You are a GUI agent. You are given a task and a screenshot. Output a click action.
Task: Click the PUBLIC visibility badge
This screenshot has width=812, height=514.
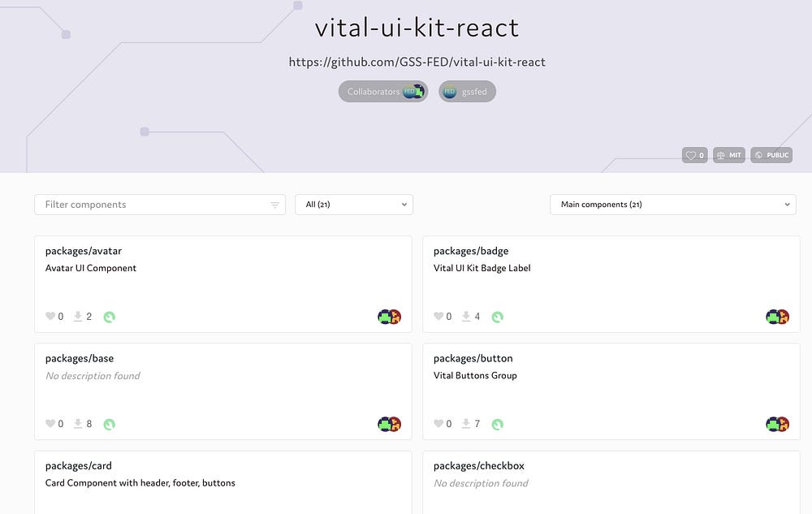point(771,155)
